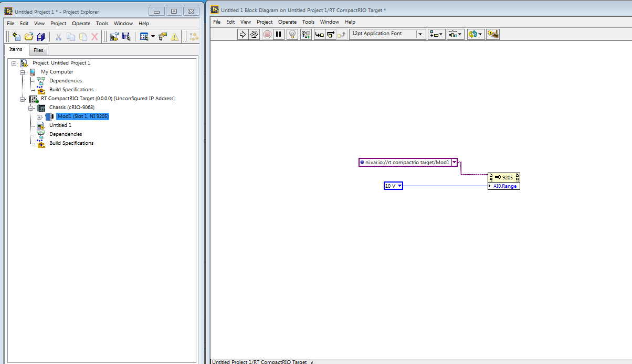Click Untitled Project 1/RT CompactRIO Target status label
The width and height of the screenshot is (632, 364).
(259, 361)
